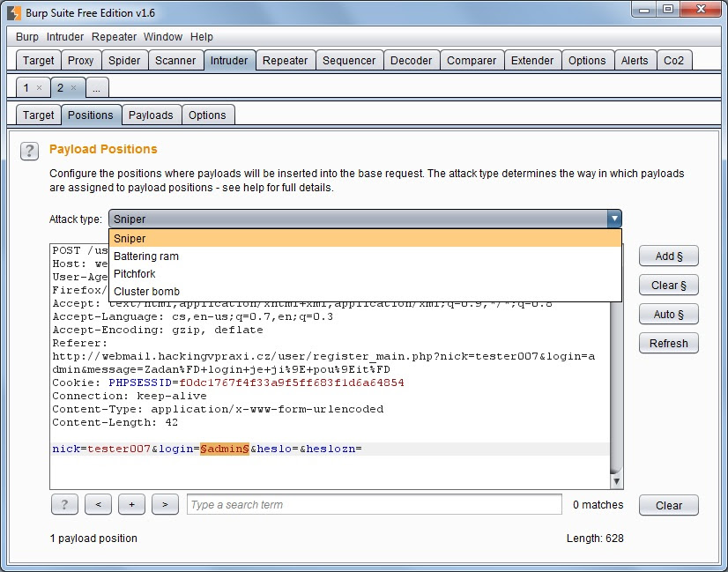Open the Window menu
This screenshot has width=728, height=572.
pos(163,37)
